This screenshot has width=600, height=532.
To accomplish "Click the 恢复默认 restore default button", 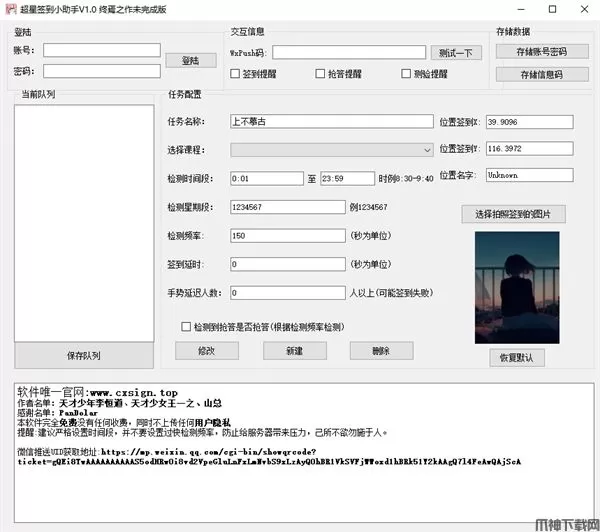I will [x=517, y=358].
